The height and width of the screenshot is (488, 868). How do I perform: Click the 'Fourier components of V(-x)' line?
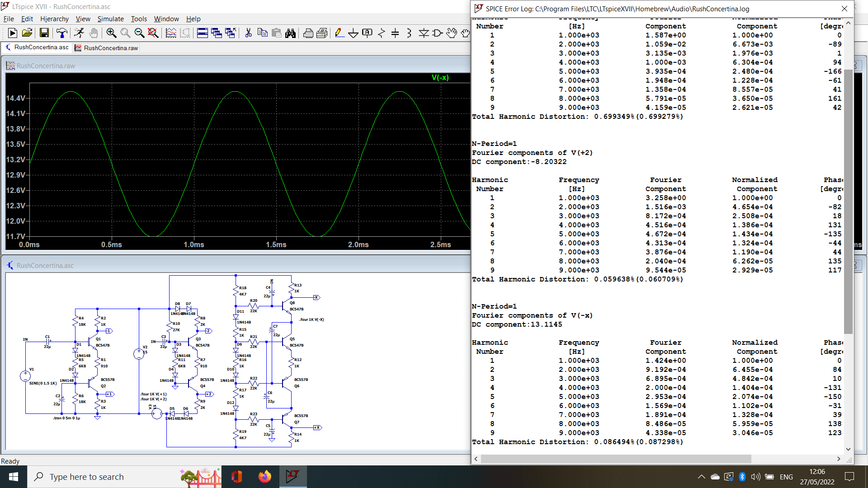tap(532, 315)
